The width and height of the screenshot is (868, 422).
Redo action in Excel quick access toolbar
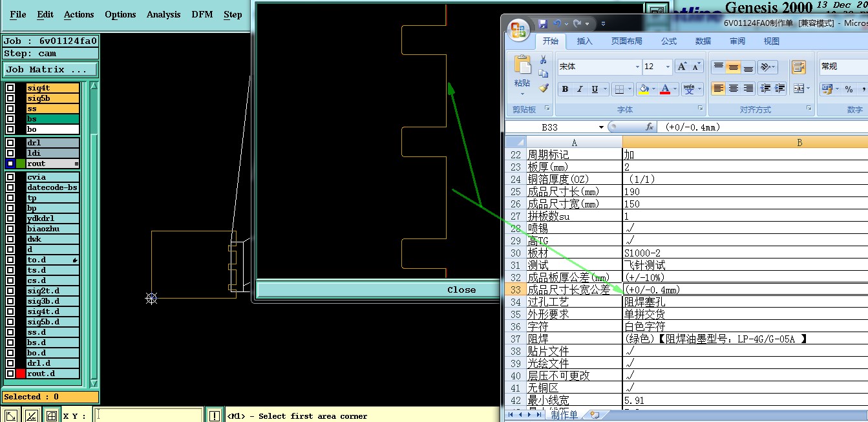tap(578, 24)
